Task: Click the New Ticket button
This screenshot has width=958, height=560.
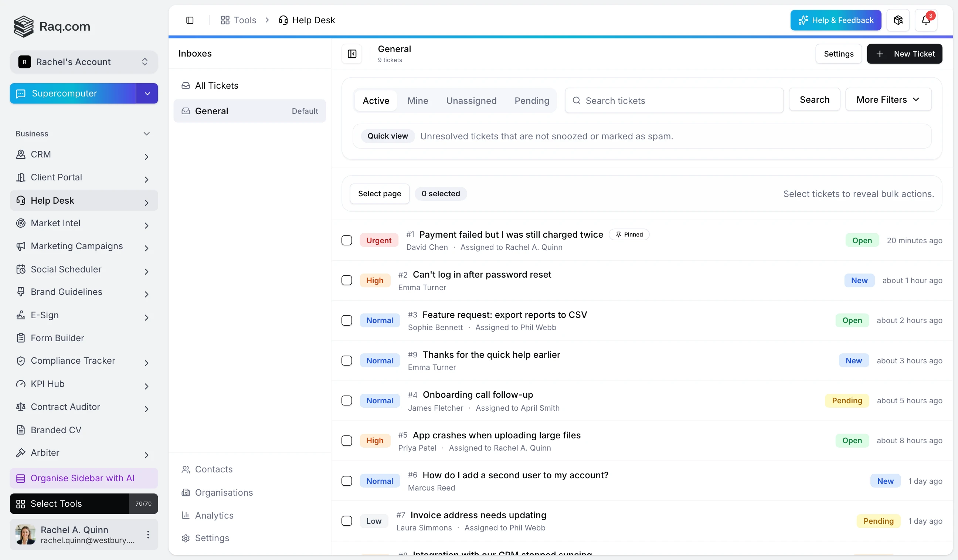Action: pos(904,54)
